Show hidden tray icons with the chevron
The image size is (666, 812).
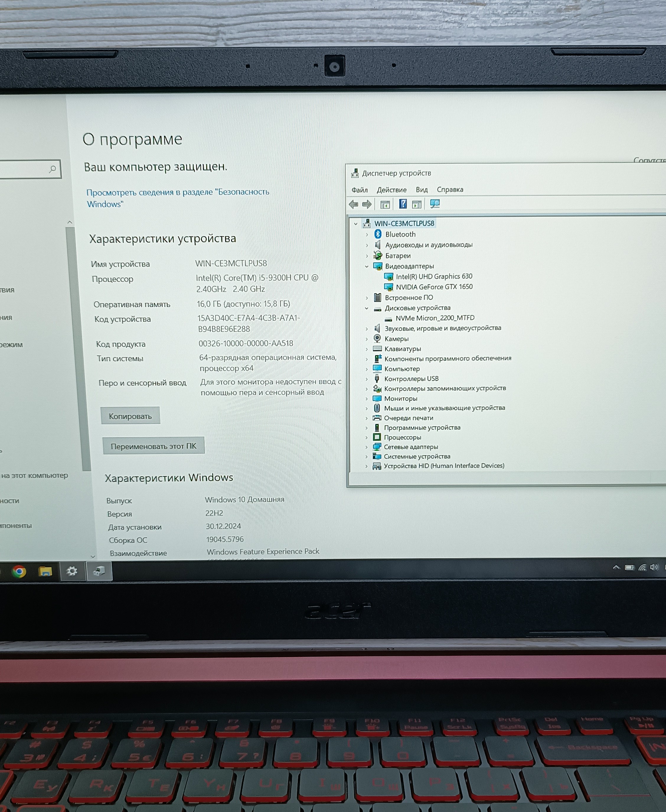[x=616, y=567]
